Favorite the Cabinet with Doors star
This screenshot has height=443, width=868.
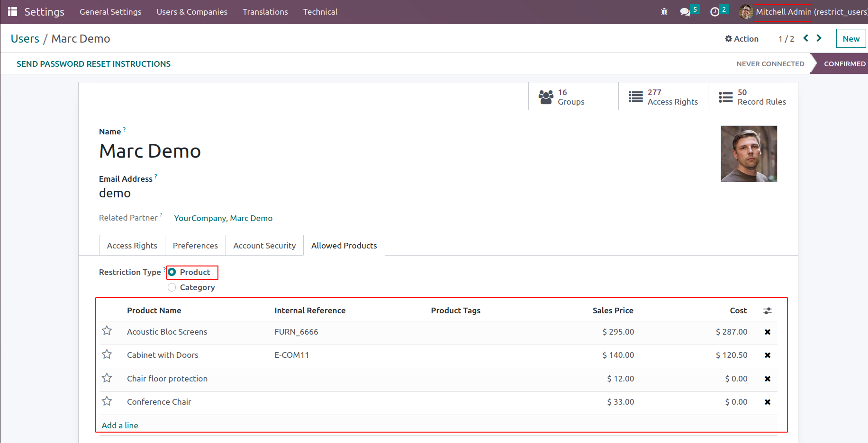click(107, 354)
